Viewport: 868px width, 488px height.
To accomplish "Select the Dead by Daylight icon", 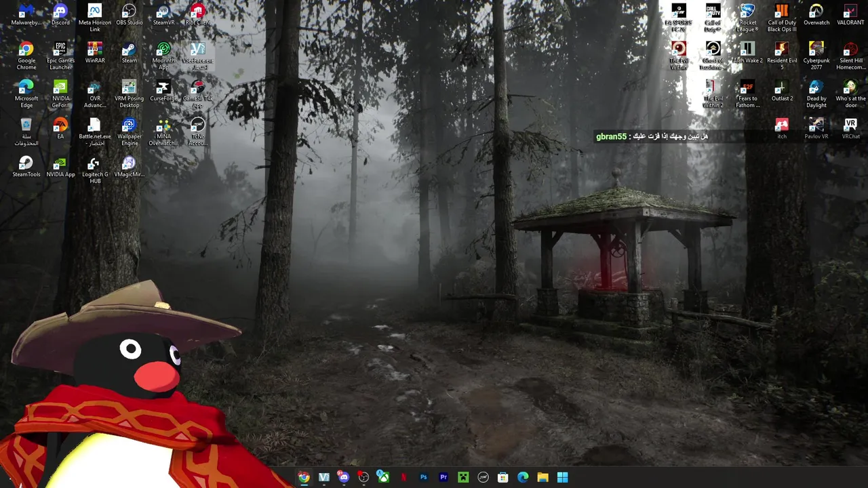I will pos(816,94).
